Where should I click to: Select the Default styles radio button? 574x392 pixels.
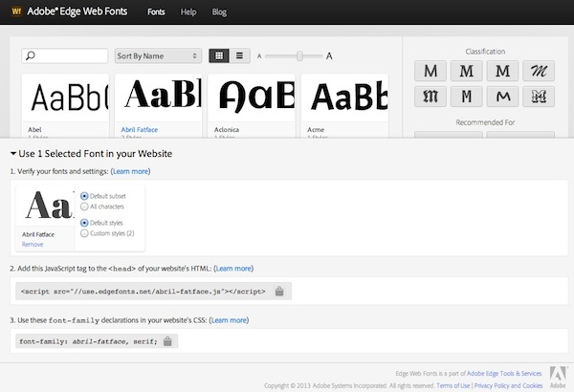84,223
